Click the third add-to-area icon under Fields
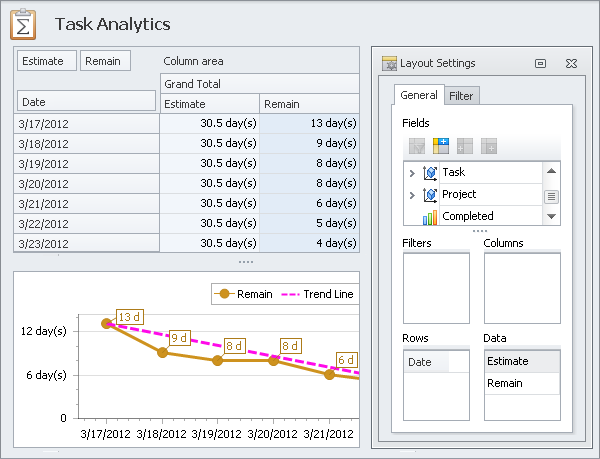This screenshot has width=600, height=459. click(465, 146)
